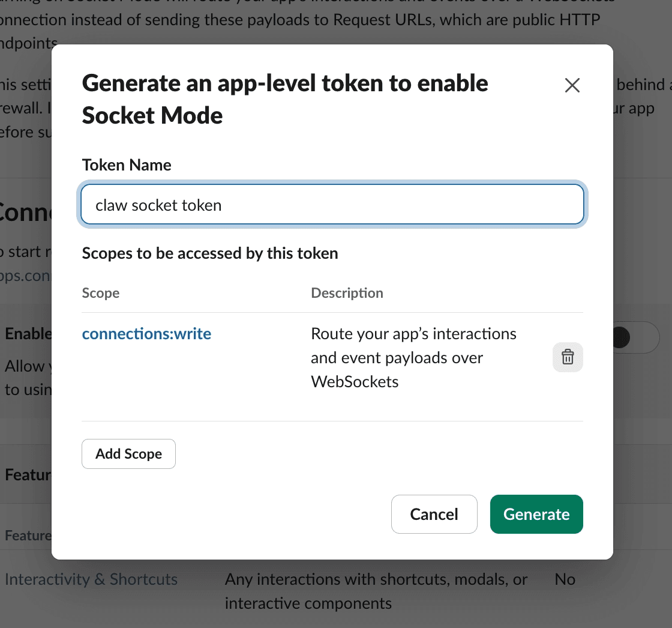The width and height of the screenshot is (672, 628).
Task: Open Interactivity & Shortcuts feature link
Action: coord(91,579)
